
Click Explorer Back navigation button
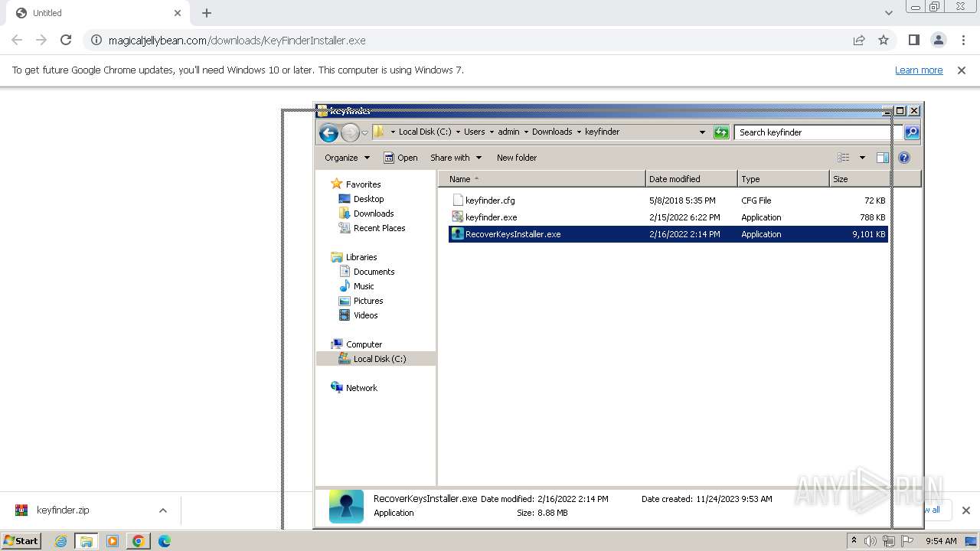point(328,132)
